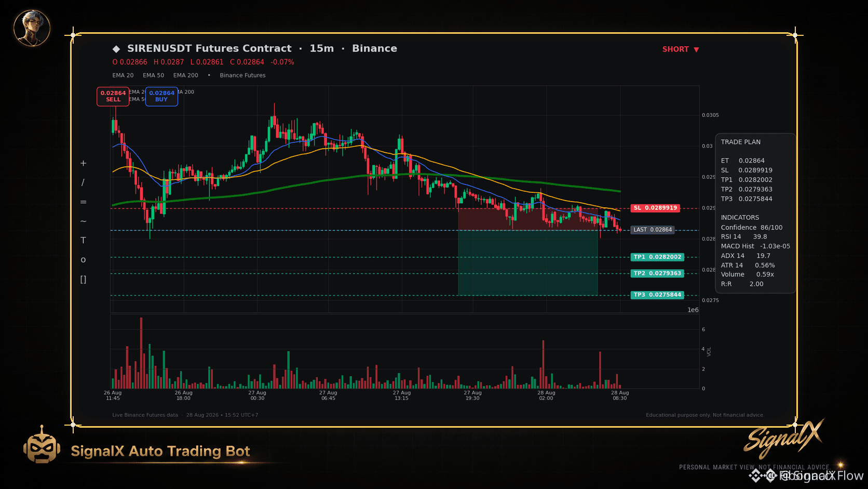Click the ATR 14 value 0.56%
Viewport: 868px width, 489px height.
coord(765,265)
